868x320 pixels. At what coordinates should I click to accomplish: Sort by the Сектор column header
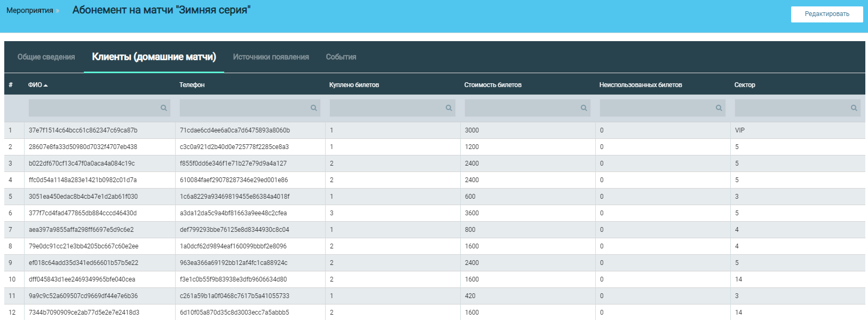744,85
